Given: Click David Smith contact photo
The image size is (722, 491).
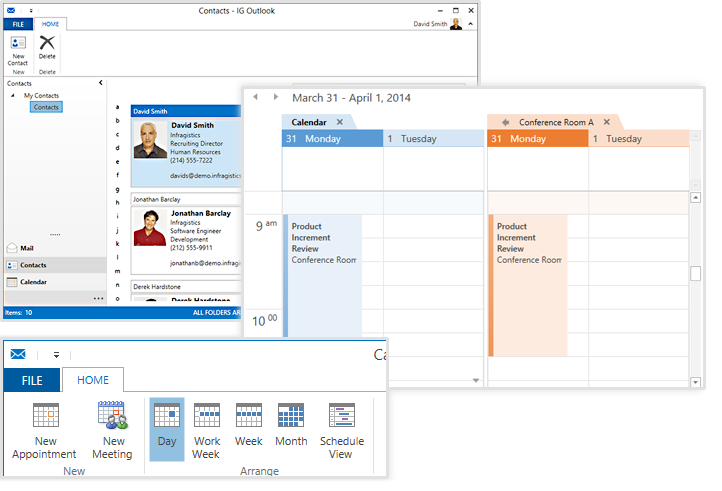Looking at the screenshot, I should coord(150,140).
